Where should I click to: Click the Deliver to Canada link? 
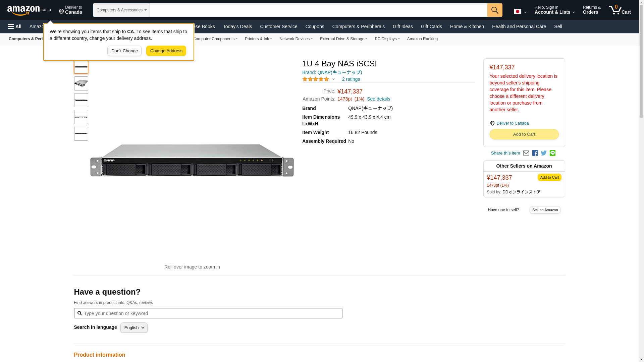(512, 123)
